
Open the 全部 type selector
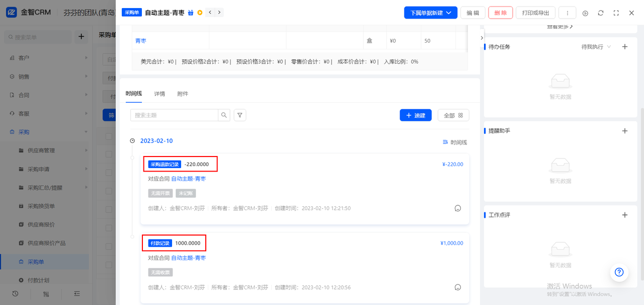click(453, 115)
